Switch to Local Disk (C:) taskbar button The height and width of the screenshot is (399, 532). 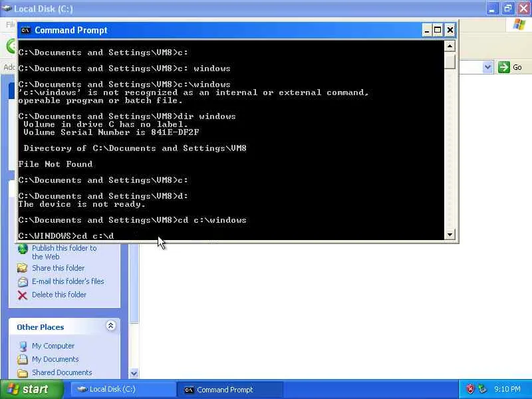pos(123,389)
